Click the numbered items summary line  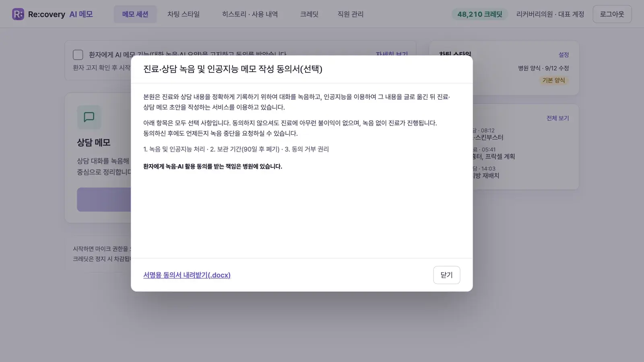[236, 149]
